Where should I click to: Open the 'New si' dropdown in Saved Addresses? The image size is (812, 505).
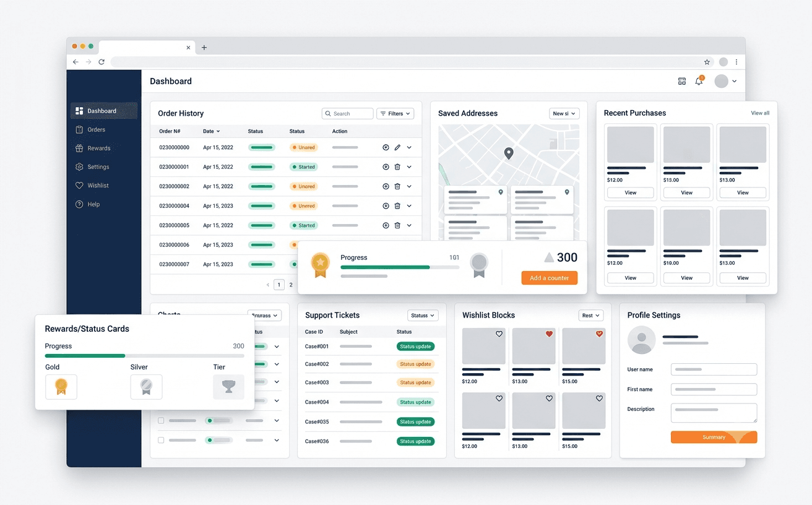(x=564, y=114)
